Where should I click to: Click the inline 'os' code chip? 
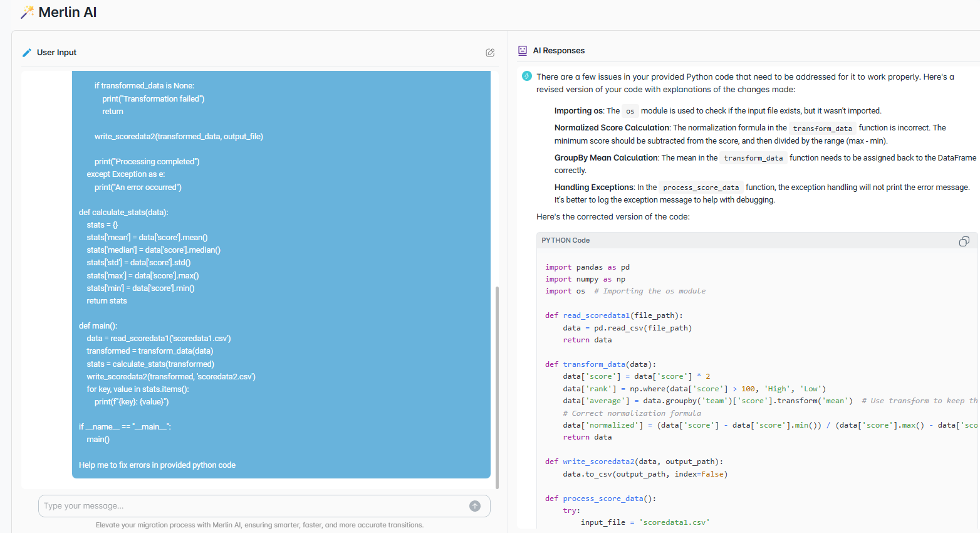pos(630,112)
